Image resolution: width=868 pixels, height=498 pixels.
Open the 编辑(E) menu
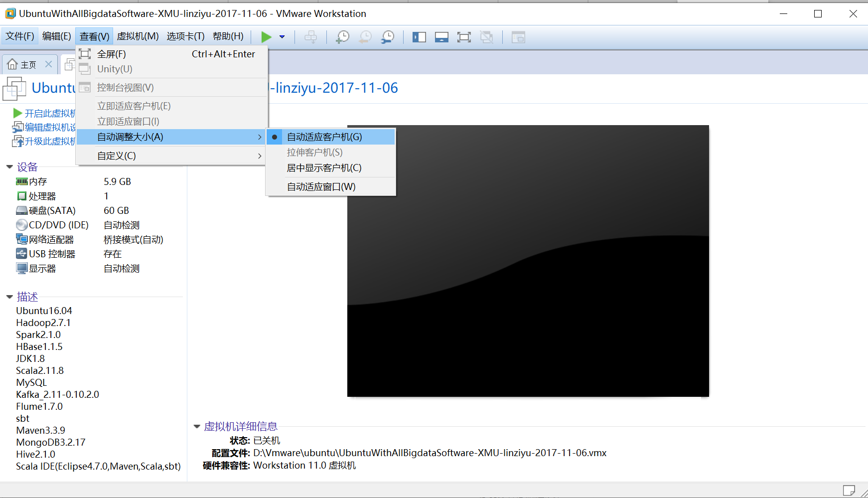coord(56,36)
